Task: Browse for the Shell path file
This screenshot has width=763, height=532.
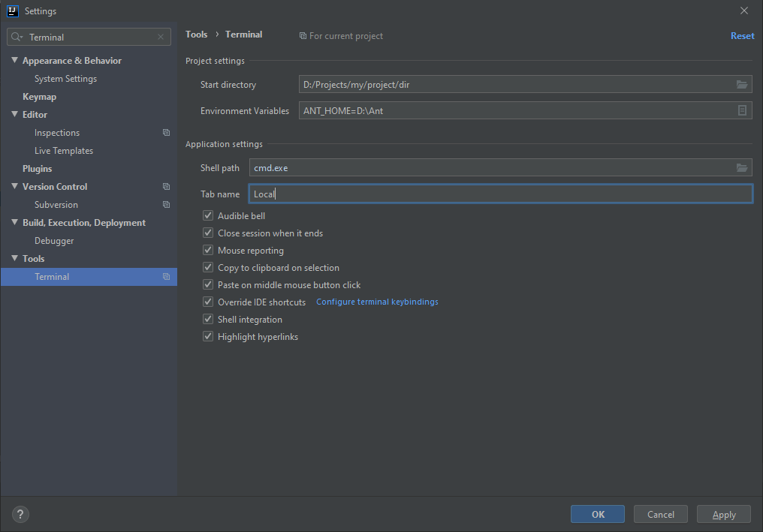Action: click(x=742, y=167)
